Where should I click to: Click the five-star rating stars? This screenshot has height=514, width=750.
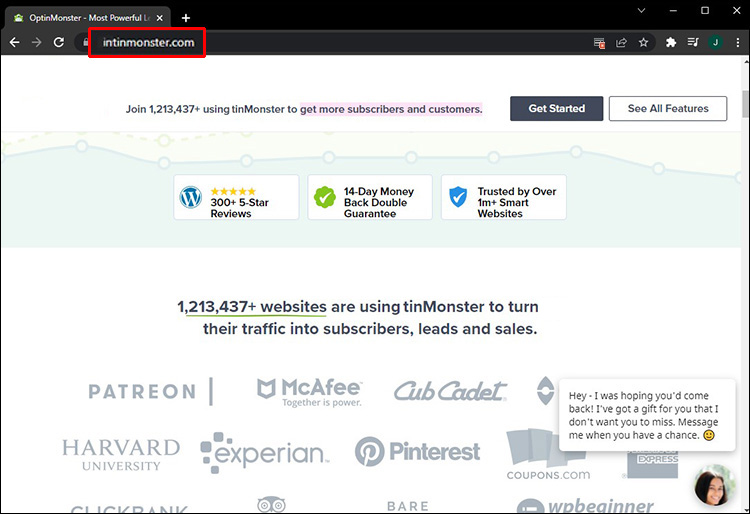(233, 191)
